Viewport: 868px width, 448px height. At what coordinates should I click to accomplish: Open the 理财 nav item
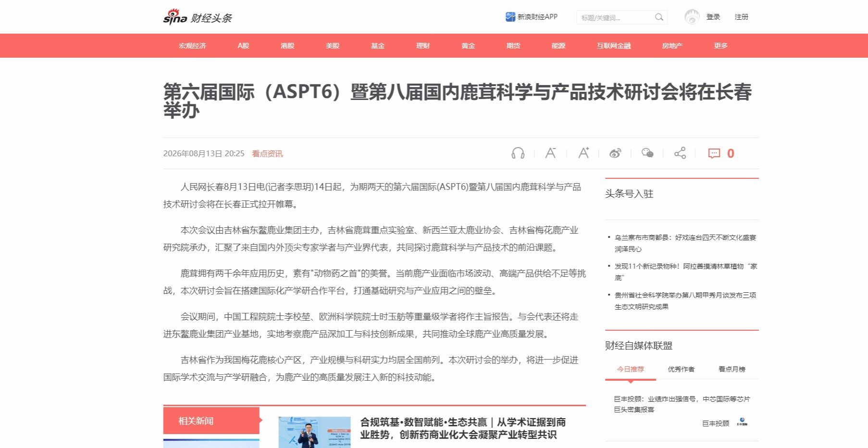tap(423, 46)
